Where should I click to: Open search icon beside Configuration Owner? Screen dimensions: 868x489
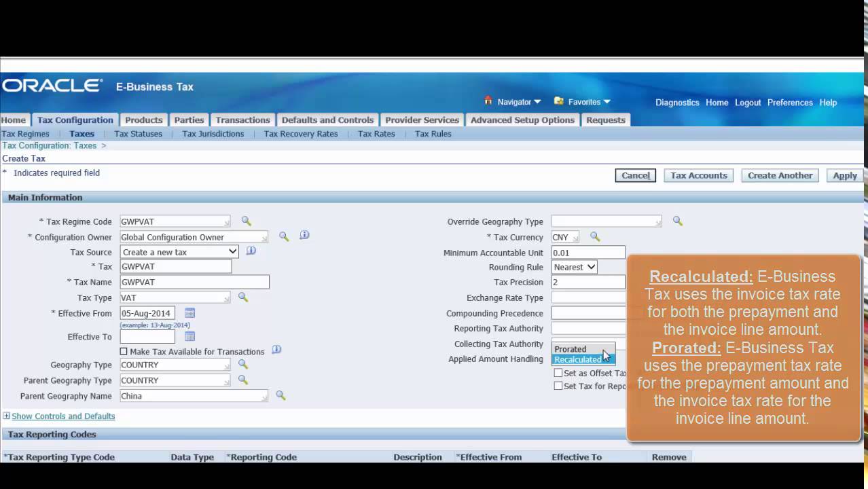coord(283,236)
